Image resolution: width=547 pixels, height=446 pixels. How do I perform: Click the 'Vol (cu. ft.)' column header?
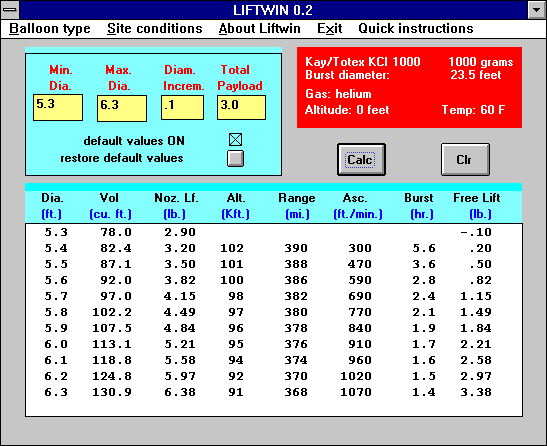tap(110, 206)
